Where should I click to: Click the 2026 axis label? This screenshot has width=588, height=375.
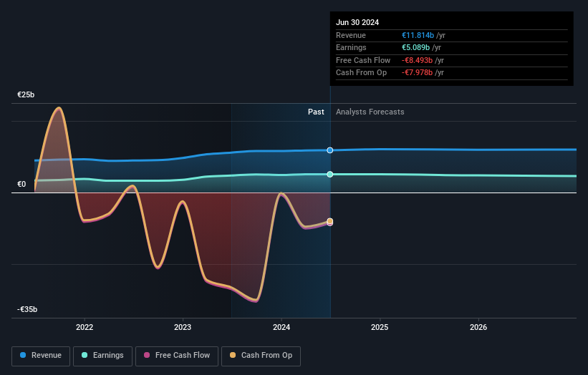(x=478, y=327)
